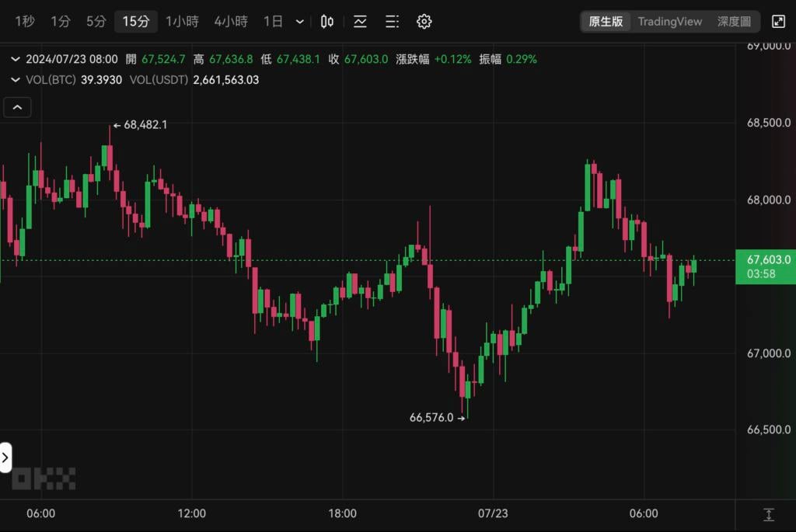Collapse the VOL(BTC) info row
Image resolution: width=796 pixels, height=532 pixels.
click(16, 80)
